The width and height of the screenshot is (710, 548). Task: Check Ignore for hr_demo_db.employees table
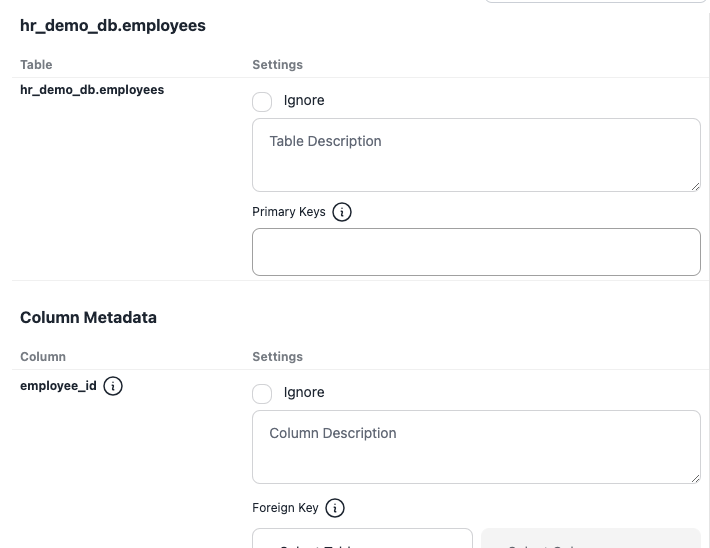(x=262, y=101)
